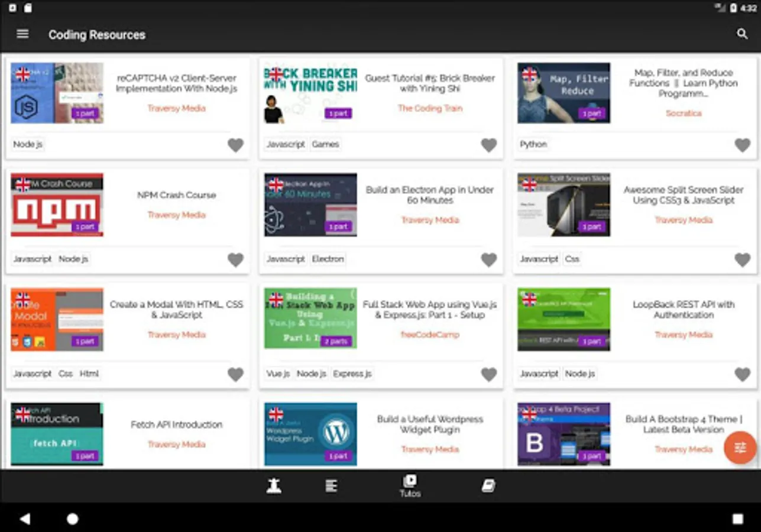Screen dimensions: 761x532
Task: Open the Bootstrap 4 Theme thumbnail
Action: tap(564, 434)
